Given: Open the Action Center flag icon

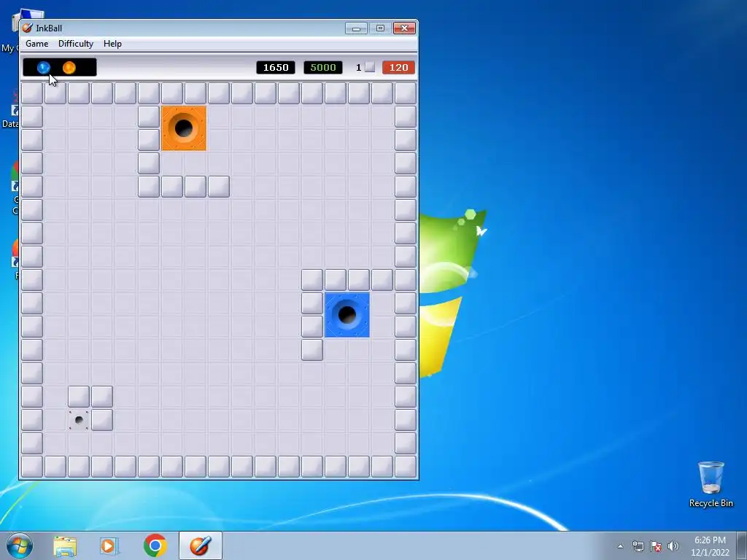Looking at the screenshot, I should coord(656,546).
